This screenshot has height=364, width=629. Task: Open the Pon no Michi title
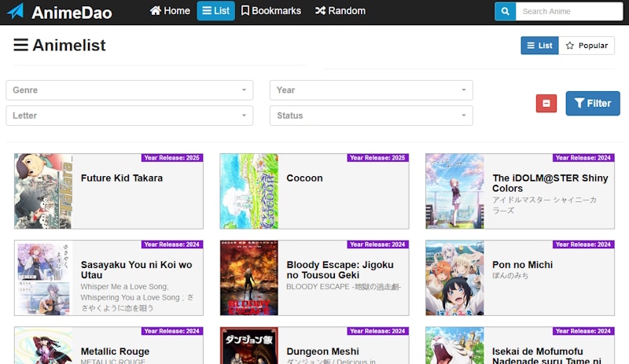coord(522,265)
